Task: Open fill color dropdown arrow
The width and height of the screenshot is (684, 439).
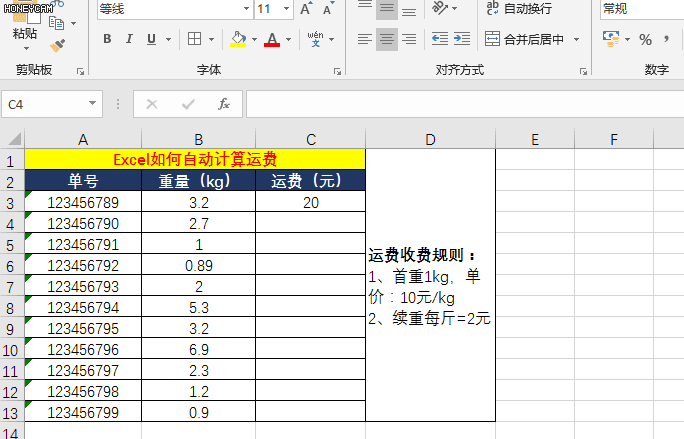Action: pos(254,40)
